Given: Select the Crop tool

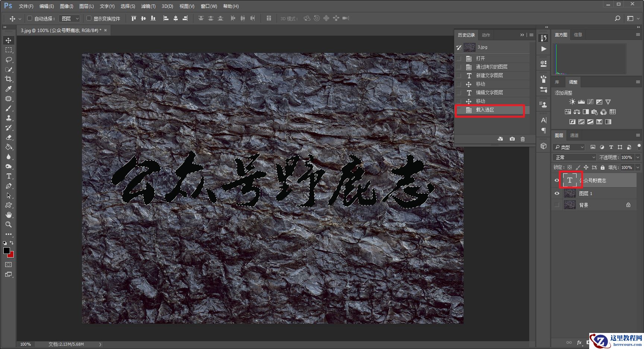Looking at the screenshot, I should [x=9, y=79].
